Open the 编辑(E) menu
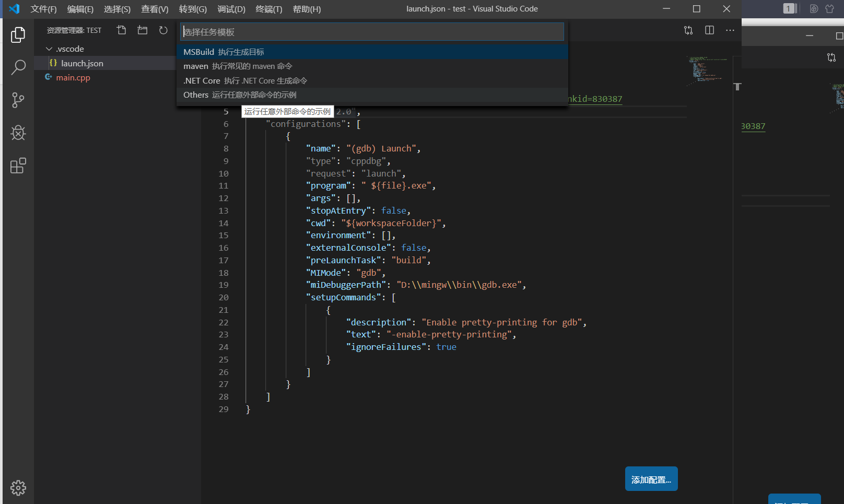This screenshot has height=504, width=844. click(80, 9)
